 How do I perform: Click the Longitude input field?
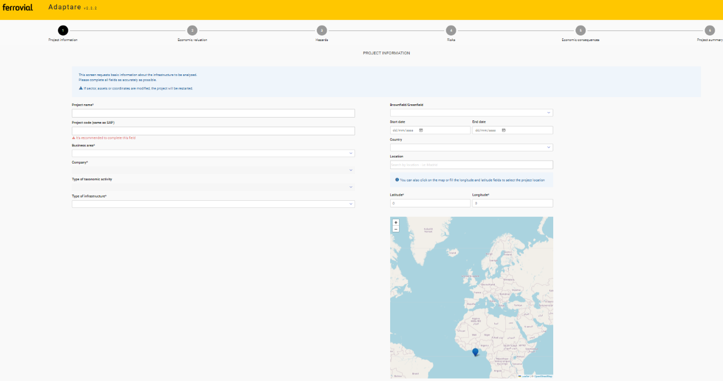[x=512, y=203]
